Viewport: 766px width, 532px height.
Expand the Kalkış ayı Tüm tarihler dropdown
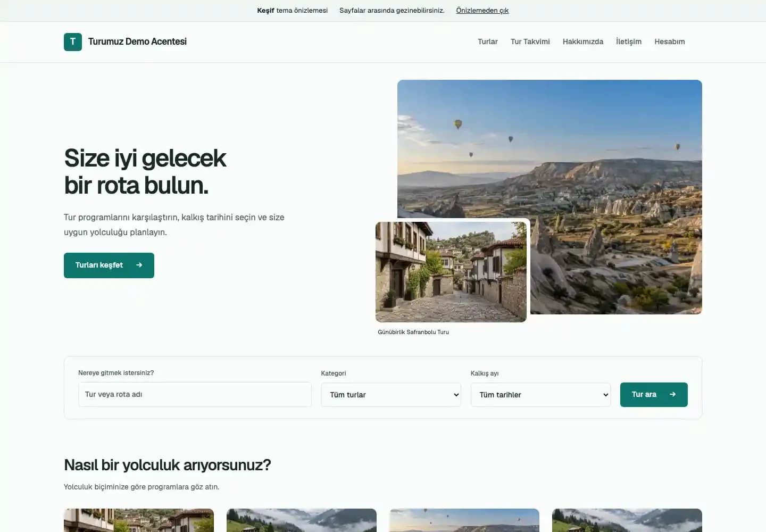point(540,395)
